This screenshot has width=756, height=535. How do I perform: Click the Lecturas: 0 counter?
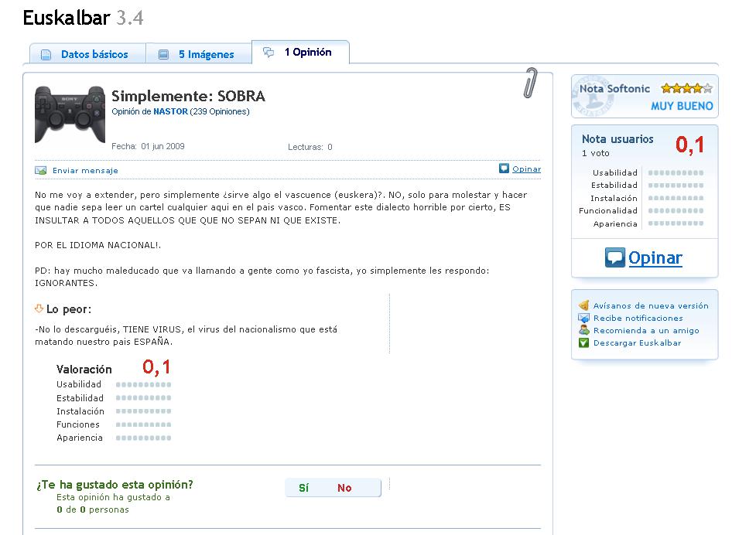pos(310,147)
